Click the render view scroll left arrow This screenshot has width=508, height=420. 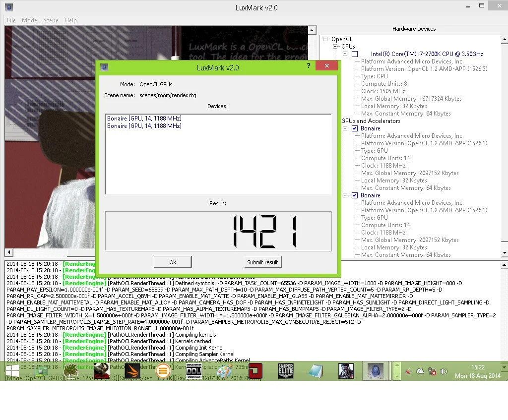[9, 252]
